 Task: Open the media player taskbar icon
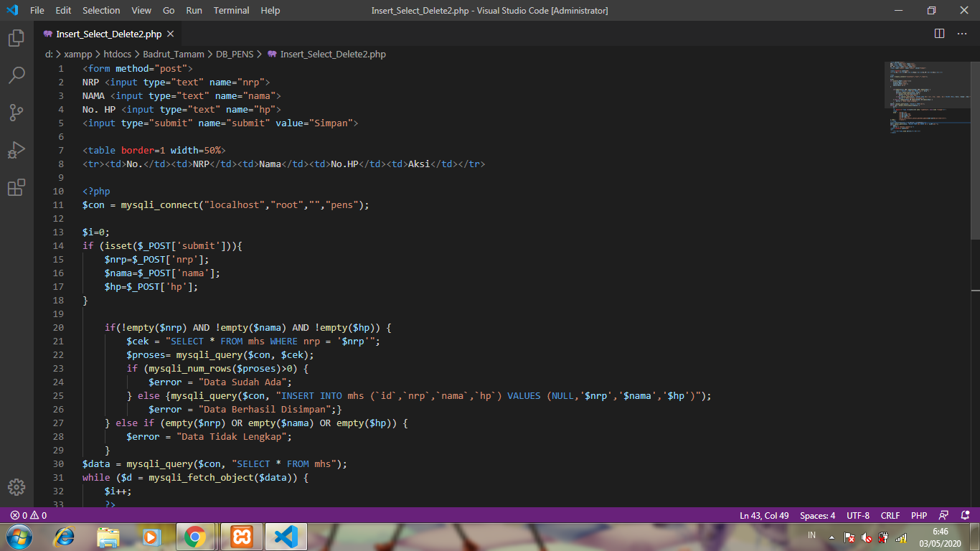coord(151,537)
